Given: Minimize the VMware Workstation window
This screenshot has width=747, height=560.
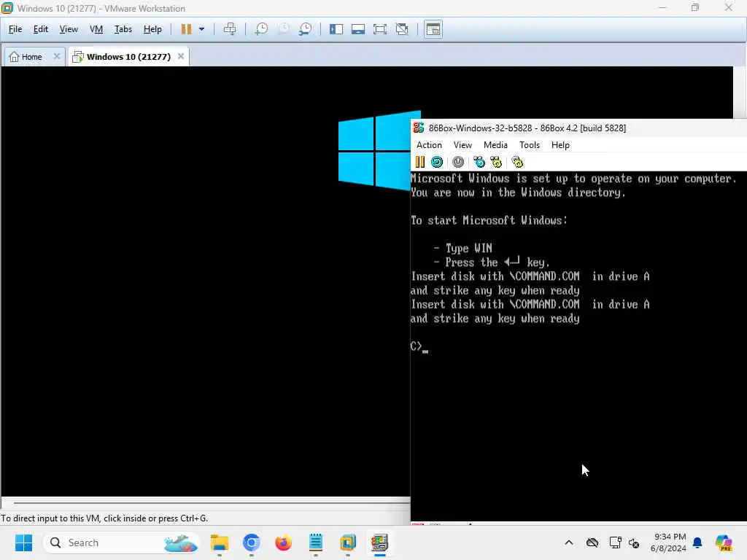Looking at the screenshot, I should (x=662, y=7).
